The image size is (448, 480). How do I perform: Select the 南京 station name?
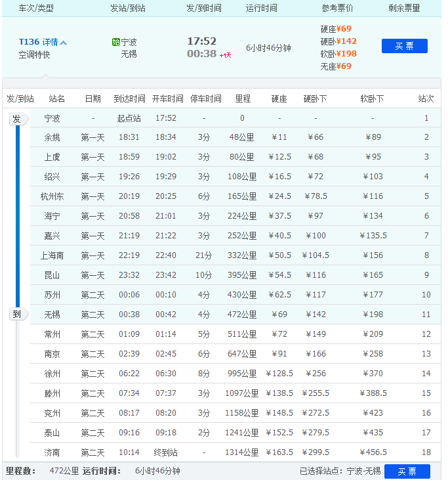pyautogui.click(x=52, y=354)
